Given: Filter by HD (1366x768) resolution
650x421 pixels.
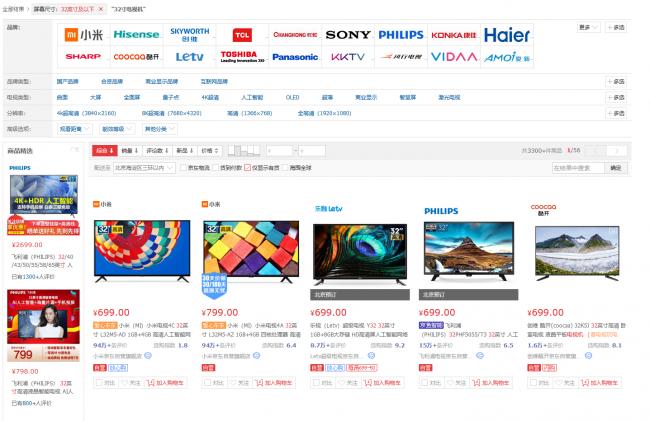Looking at the screenshot, I should coord(250,113).
